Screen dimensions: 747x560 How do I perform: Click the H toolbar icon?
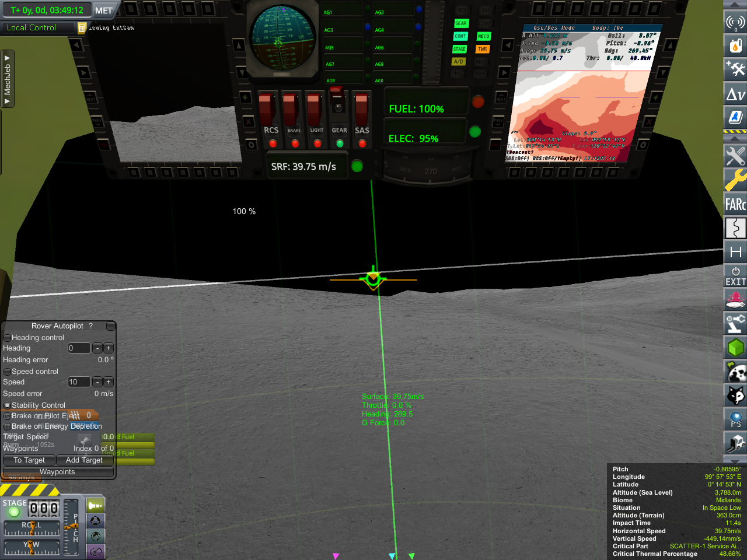tap(735, 252)
